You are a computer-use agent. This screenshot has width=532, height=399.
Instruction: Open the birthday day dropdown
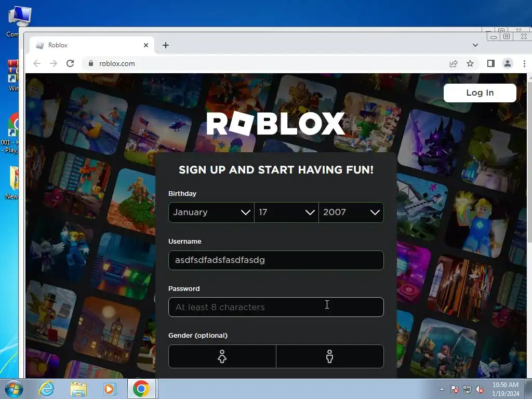286,212
